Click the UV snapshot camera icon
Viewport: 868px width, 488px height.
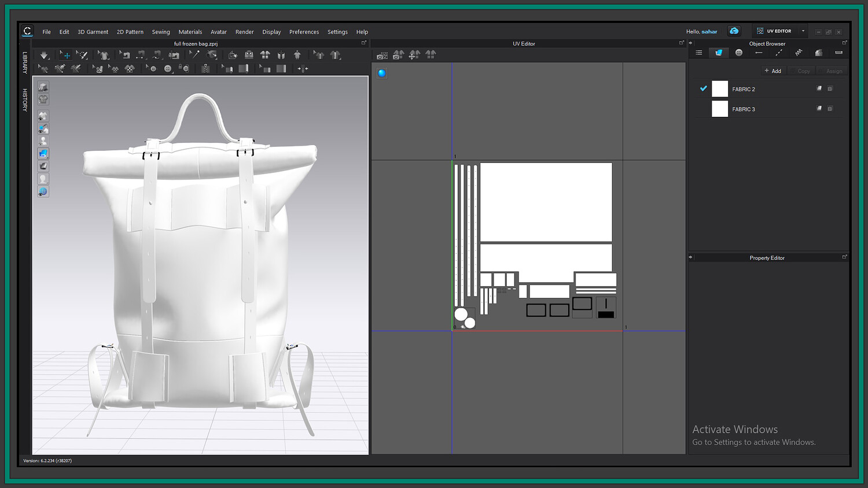coord(382,56)
